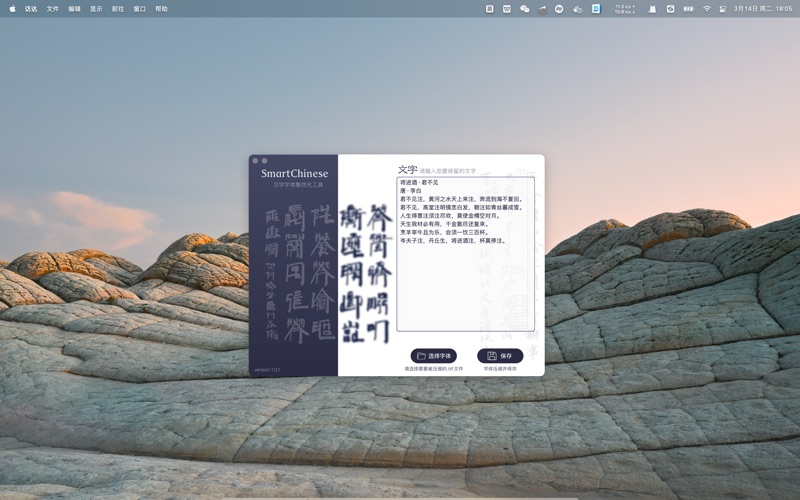This screenshot has width=800, height=500.
Task: Click the menu bar icon left of WeChat
Action: (x=507, y=9)
